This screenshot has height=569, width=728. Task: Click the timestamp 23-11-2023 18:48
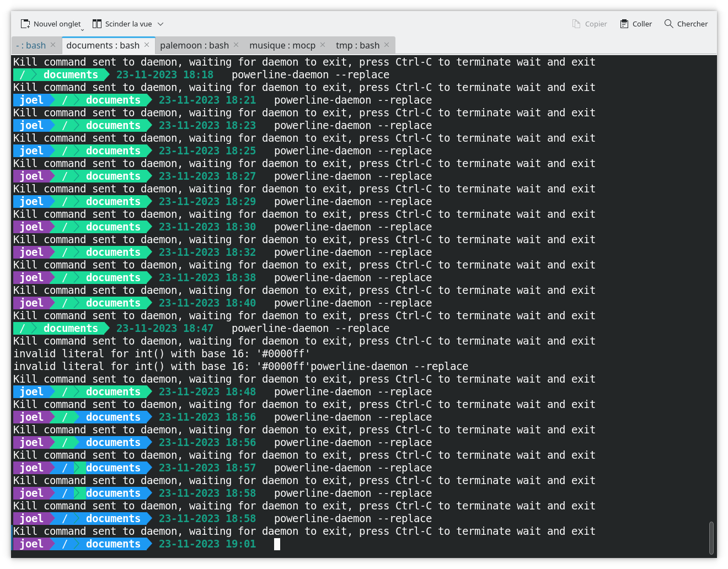click(x=207, y=392)
